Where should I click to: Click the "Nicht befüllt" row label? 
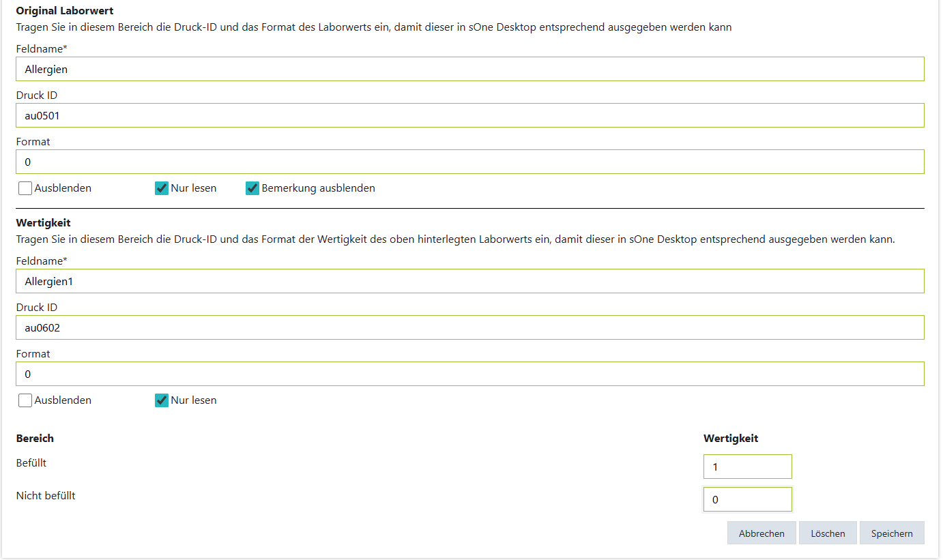point(46,496)
